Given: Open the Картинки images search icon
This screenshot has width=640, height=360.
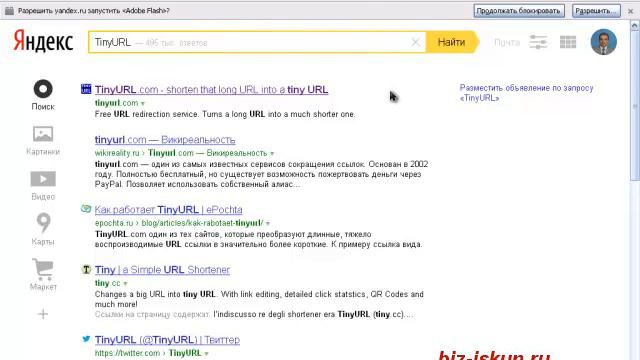Looking at the screenshot, I should click(x=43, y=134).
